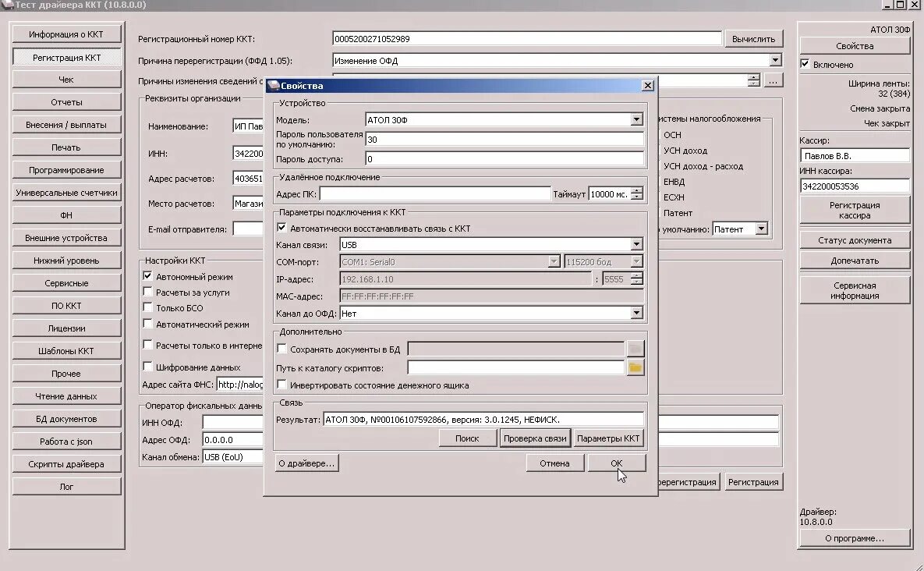Go to Внесения / выплаты section
Image resolution: width=924 pixels, height=571 pixels.
pyautogui.click(x=66, y=125)
